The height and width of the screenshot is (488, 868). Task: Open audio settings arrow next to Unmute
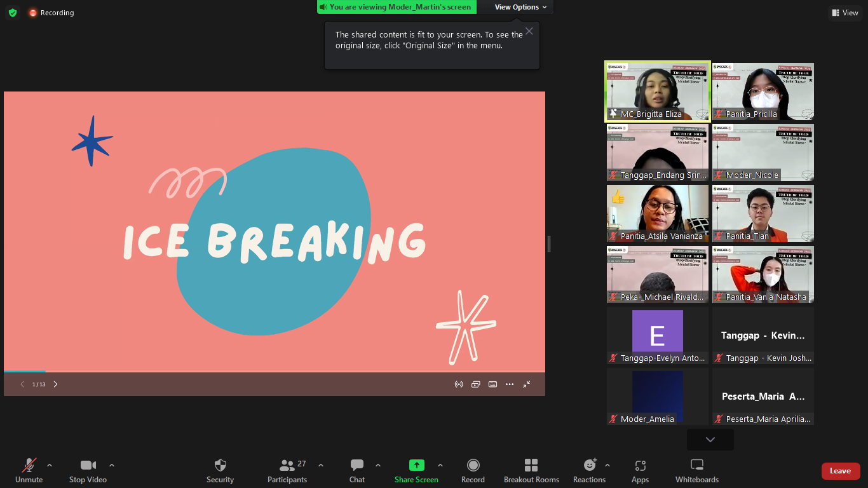point(50,465)
